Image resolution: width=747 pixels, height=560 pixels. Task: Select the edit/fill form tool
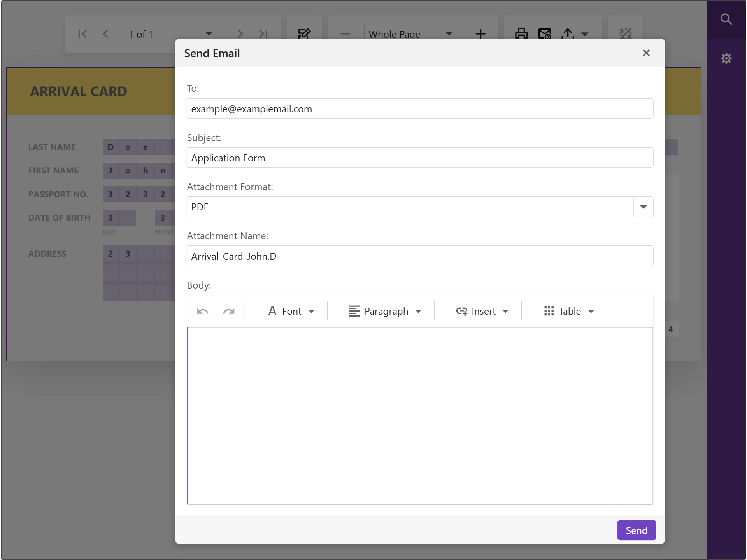coord(305,34)
